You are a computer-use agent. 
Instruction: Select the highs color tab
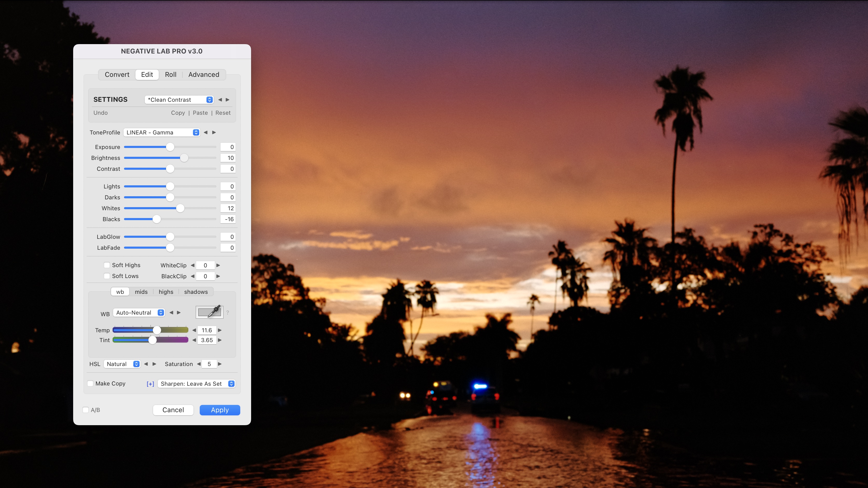click(x=166, y=292)
